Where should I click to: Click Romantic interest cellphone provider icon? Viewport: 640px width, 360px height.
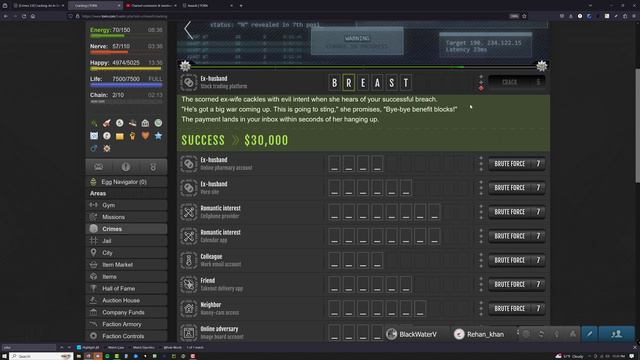189,212
